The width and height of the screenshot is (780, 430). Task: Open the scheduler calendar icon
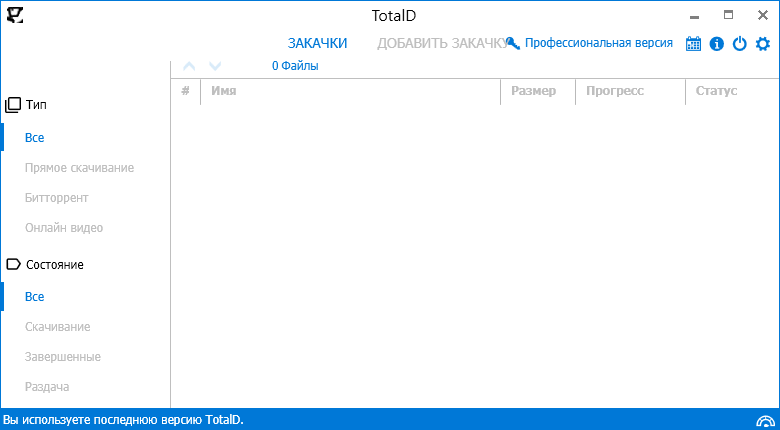coord(693,44)
